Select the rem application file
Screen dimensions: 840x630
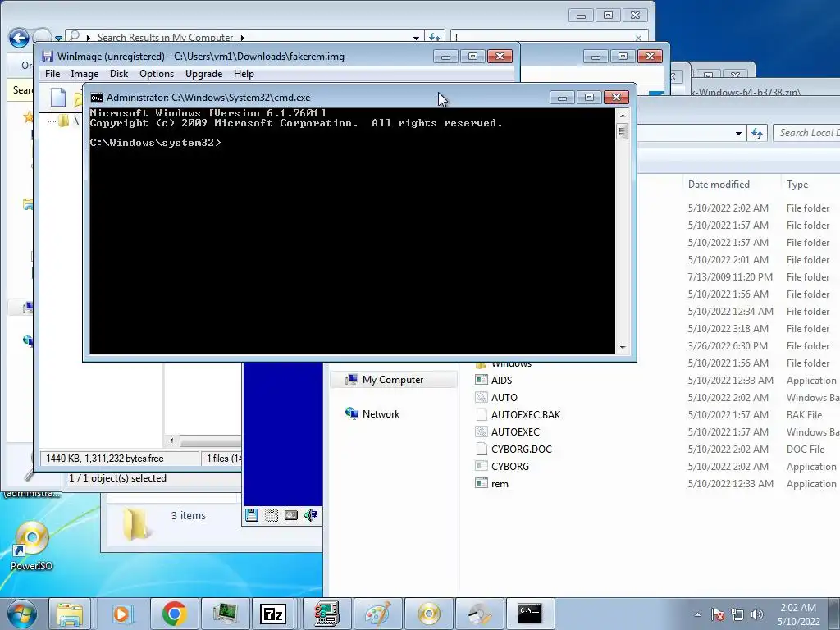[x=500, y=484]
